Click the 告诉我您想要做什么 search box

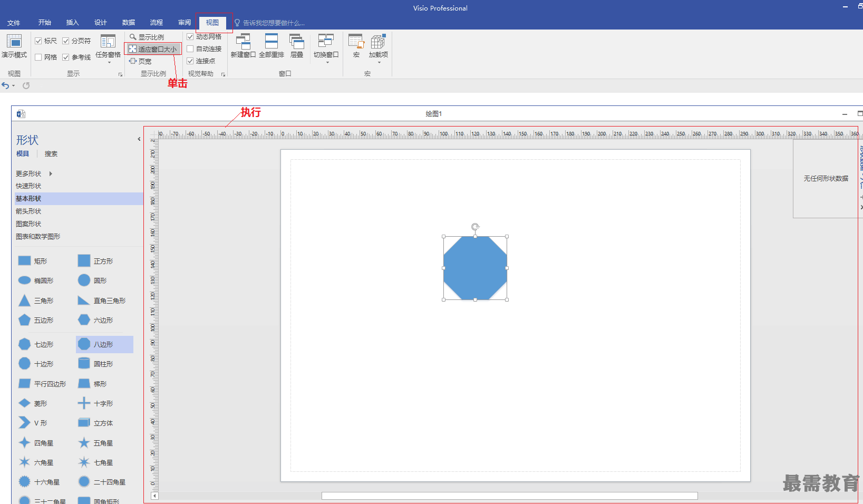[270, 23]
